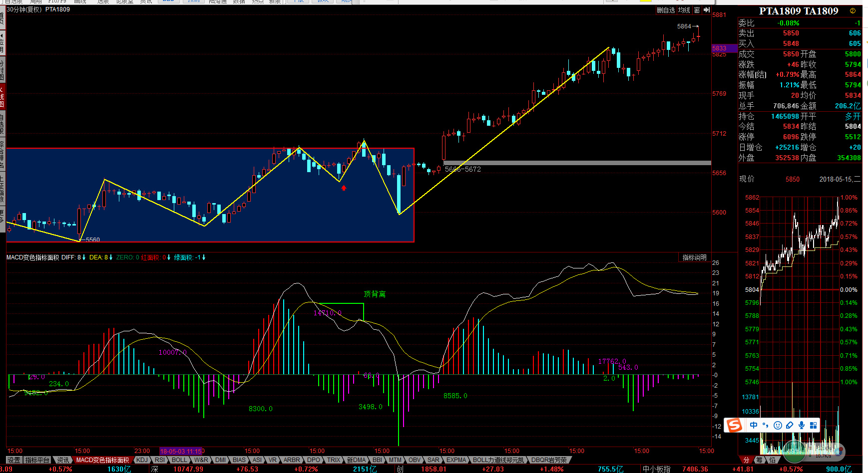Click the 5864 high price annotation
This screenshot has width=868, height=473.
coord(684,26)
